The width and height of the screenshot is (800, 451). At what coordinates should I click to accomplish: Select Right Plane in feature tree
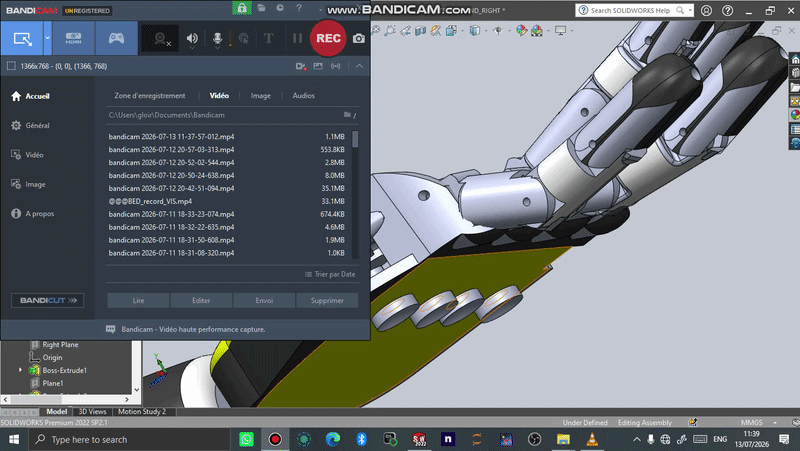coord(60,345)
